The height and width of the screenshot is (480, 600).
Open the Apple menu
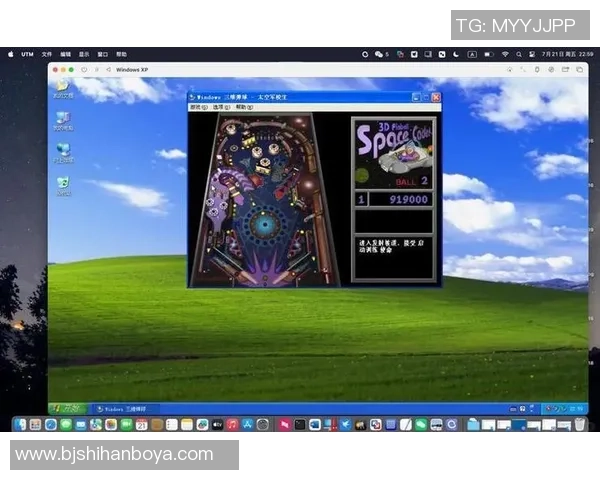pyautogui.click(x=11, y=54)
